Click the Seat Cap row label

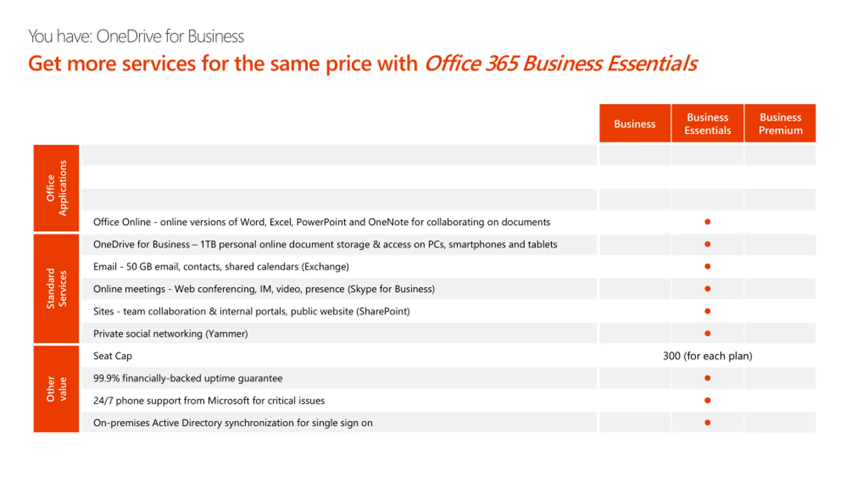pos(113,356)
